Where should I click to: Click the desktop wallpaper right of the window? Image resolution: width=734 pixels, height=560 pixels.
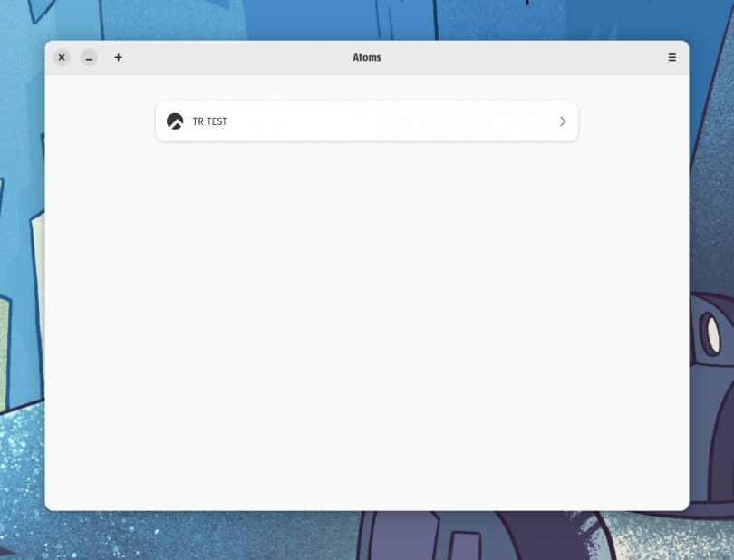[710, 227]
